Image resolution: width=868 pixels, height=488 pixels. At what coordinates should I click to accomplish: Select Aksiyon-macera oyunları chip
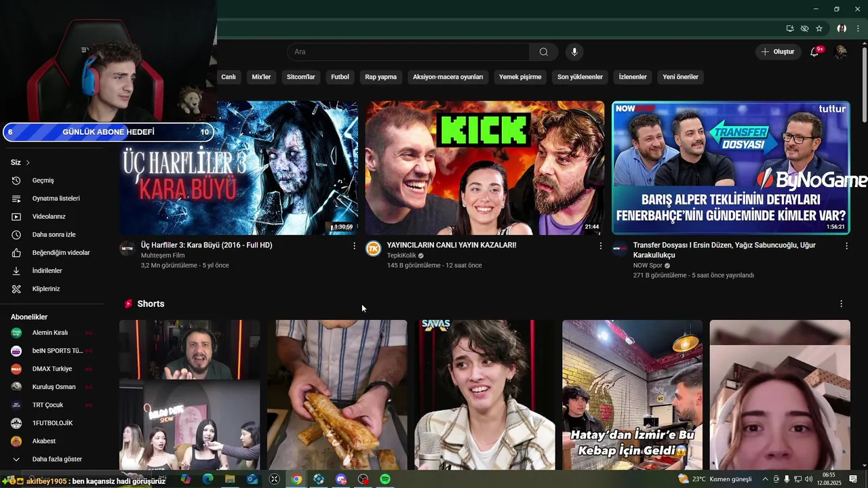[x=448, y=77]
